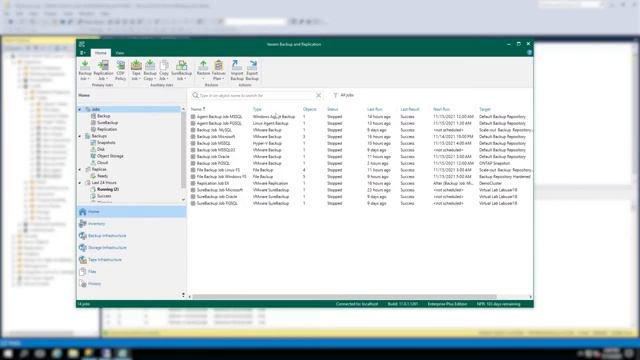Open the All jobs filter
Screen dimensions: 640x360
[x=344, y=96]
